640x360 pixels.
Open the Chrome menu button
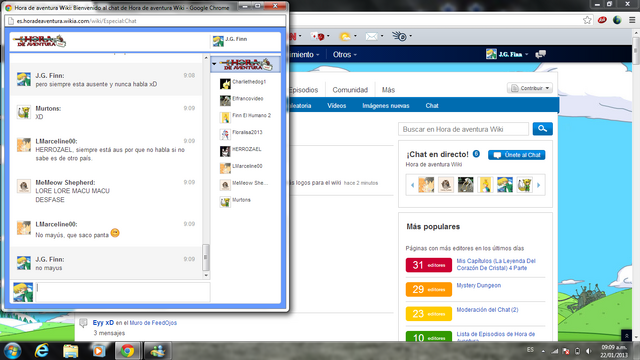point(632,20)
